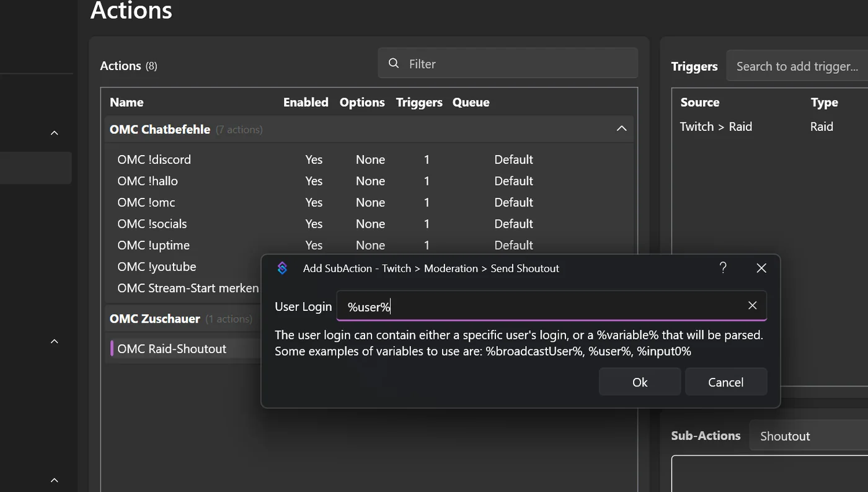Click the Triggers column header in Actions

pyautogui.click(x=419, y=102)
